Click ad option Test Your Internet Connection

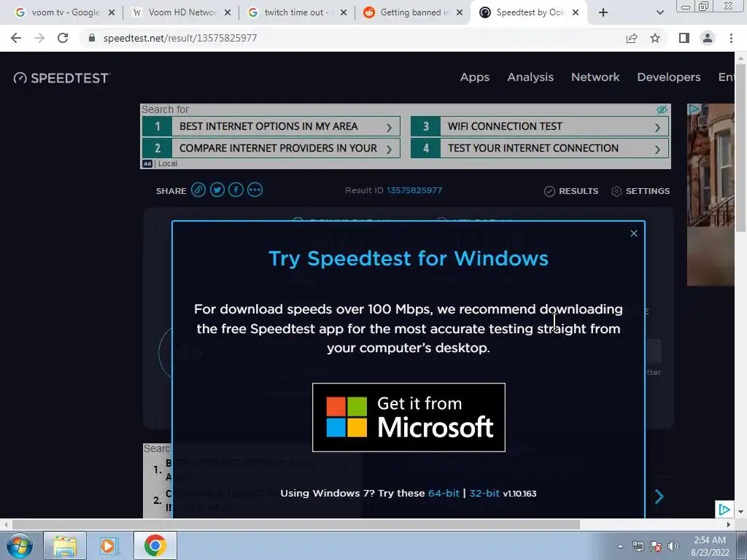[x=539, y=148]
